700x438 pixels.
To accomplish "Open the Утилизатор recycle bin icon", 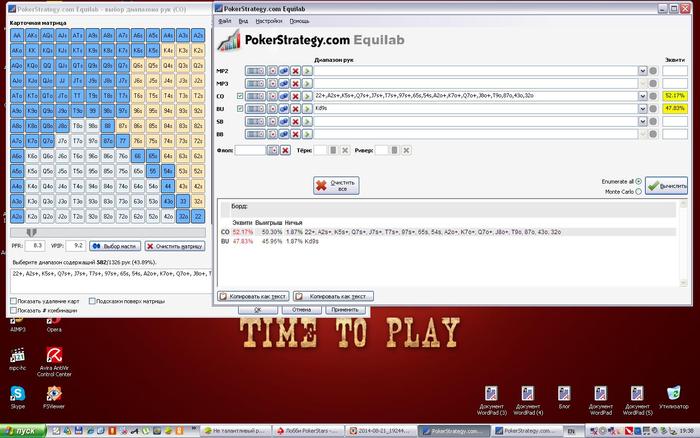I will click(674, 398).
